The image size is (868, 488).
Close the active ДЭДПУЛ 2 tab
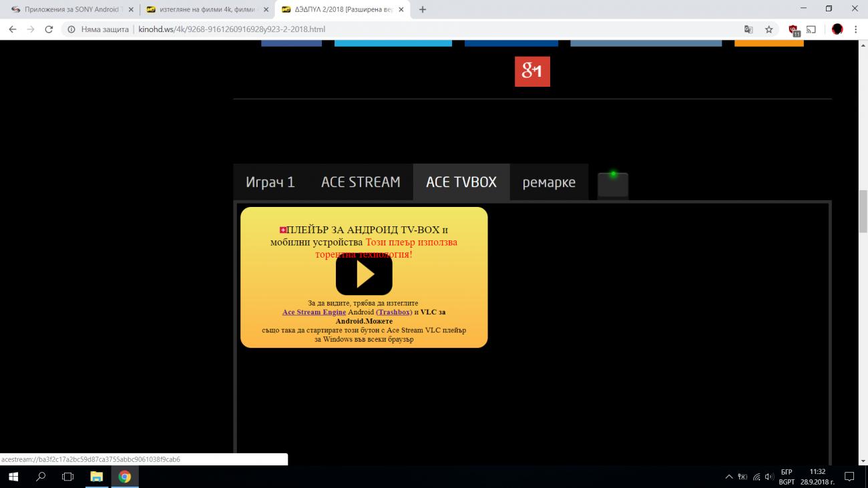[401, 10]
